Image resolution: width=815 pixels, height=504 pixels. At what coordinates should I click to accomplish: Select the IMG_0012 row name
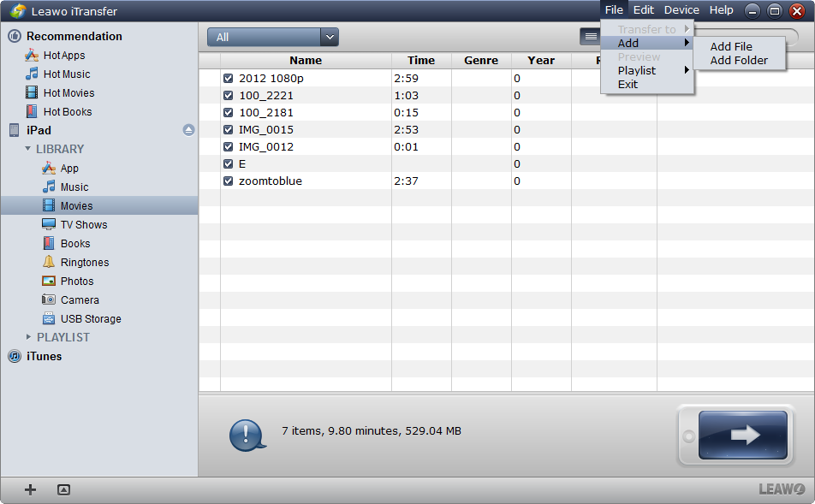click(266, 147)
